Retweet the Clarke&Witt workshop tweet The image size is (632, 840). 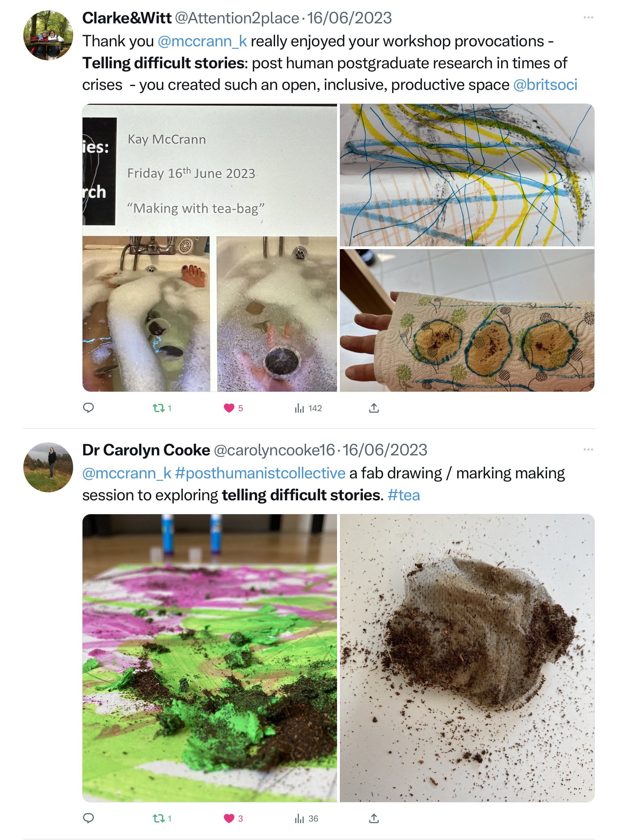pos(159,408)
